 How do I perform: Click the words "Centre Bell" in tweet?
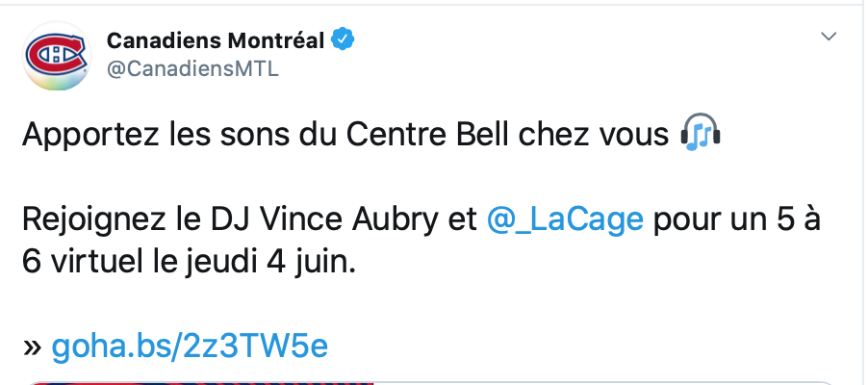click(427, 134)
